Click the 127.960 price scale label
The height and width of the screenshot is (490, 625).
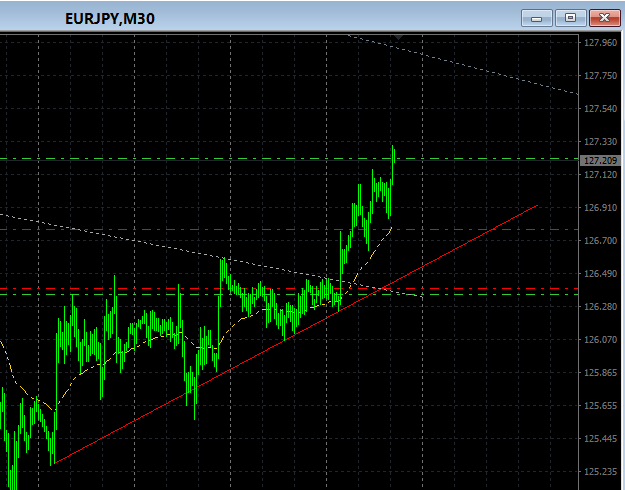(x=600, y=43)
